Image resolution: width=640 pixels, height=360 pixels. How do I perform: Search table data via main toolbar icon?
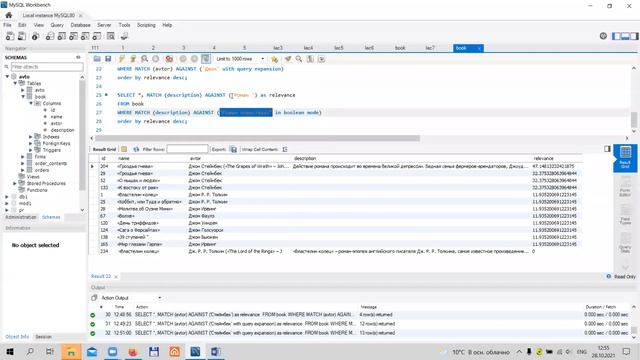111,36
